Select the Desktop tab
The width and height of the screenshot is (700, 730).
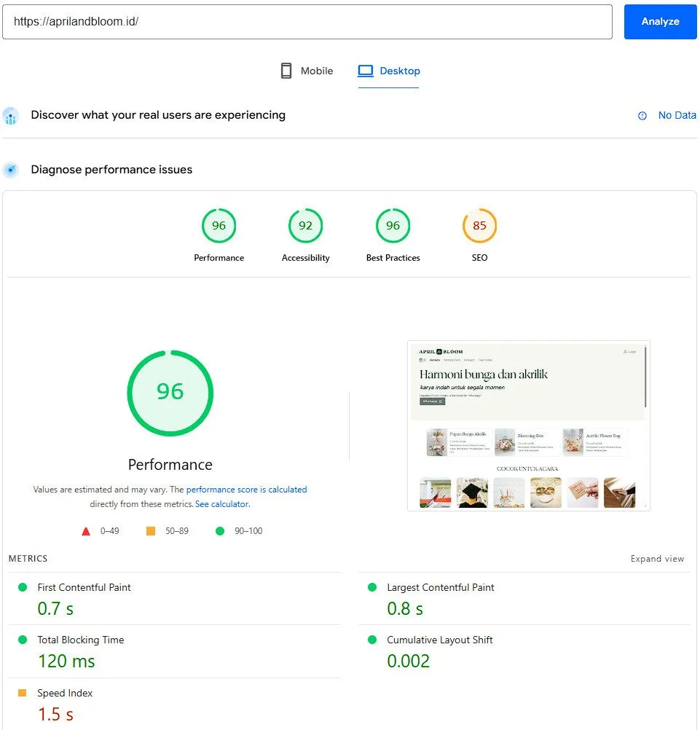(389, 71)
